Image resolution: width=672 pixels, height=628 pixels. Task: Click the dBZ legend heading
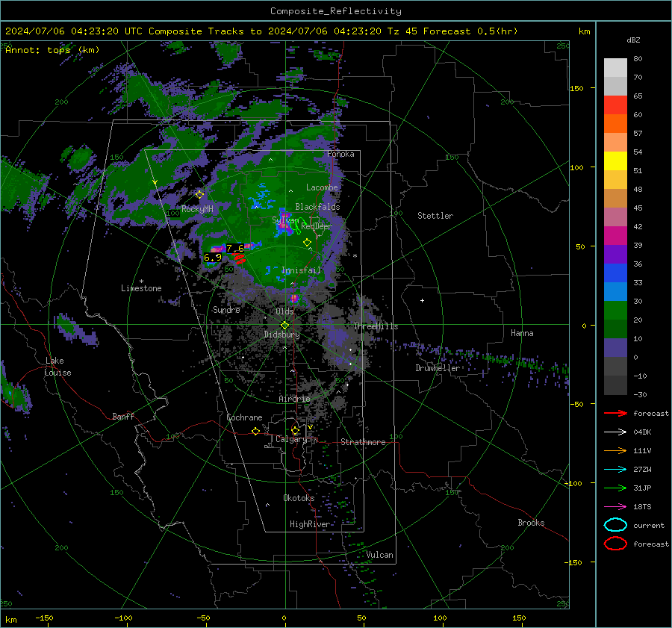click(633, 40)
